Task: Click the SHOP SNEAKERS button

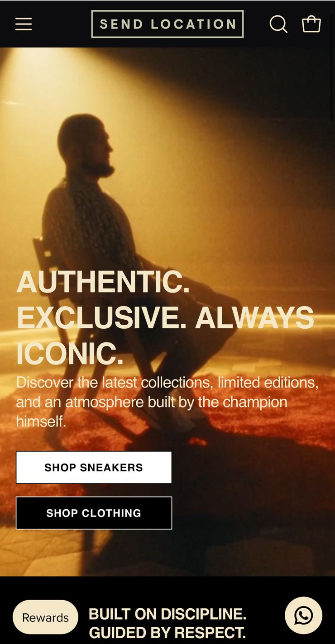Action: click(x=94, y=467)
